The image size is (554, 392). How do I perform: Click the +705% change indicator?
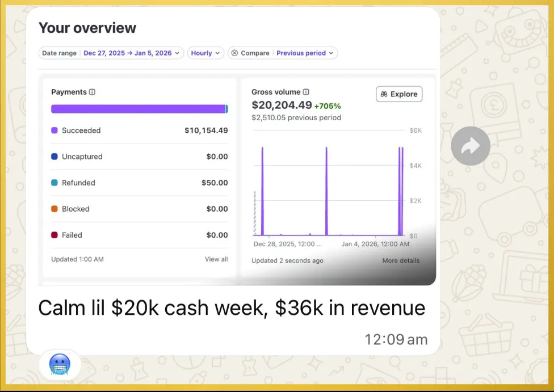coord(328,106)
